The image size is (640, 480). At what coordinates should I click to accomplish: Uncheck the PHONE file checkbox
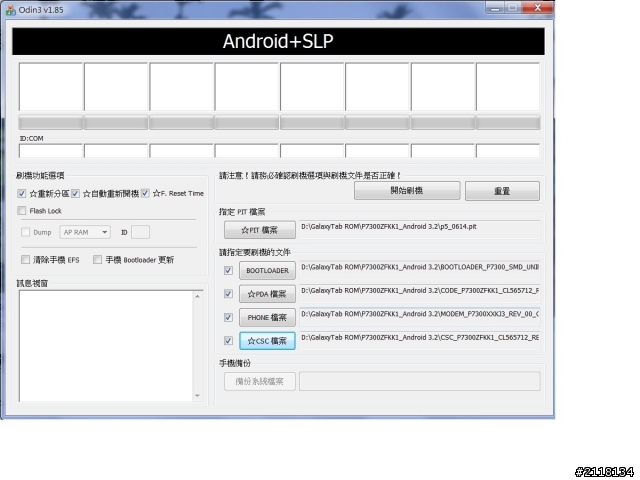(x=229, y=317)
